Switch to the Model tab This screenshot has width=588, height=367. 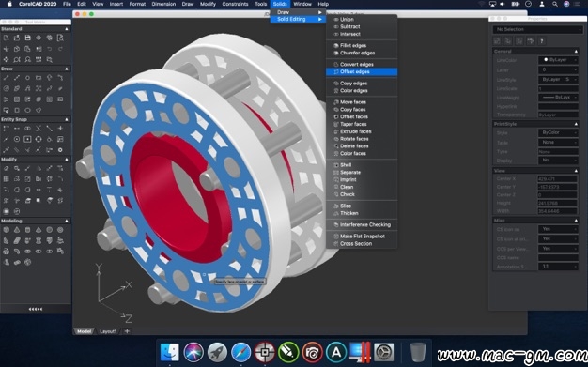point(84,331)
